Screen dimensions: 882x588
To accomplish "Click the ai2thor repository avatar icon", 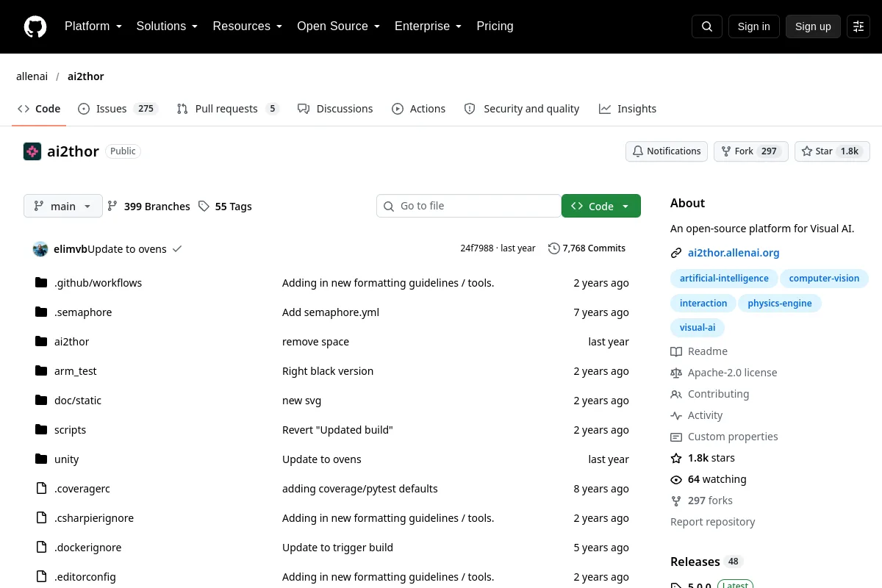I will (x=32, y=151).
